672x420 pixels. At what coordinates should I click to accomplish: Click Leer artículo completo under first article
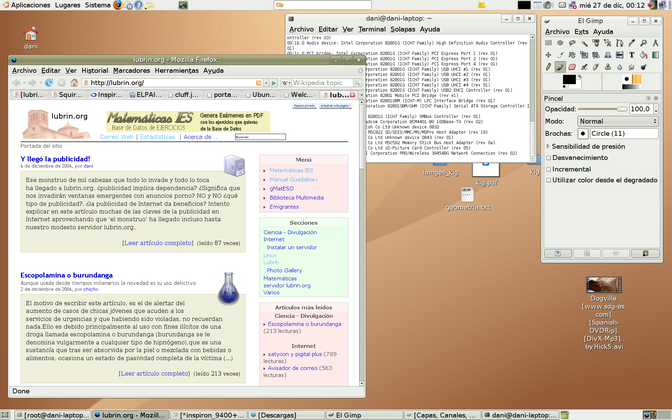click(x=156, y=243)
